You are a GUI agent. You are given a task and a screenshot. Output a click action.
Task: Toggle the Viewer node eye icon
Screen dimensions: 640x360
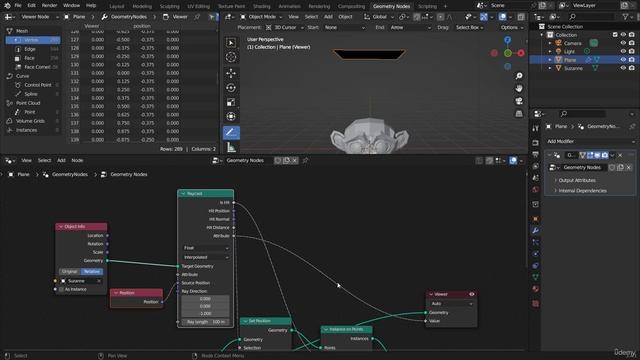472,294
